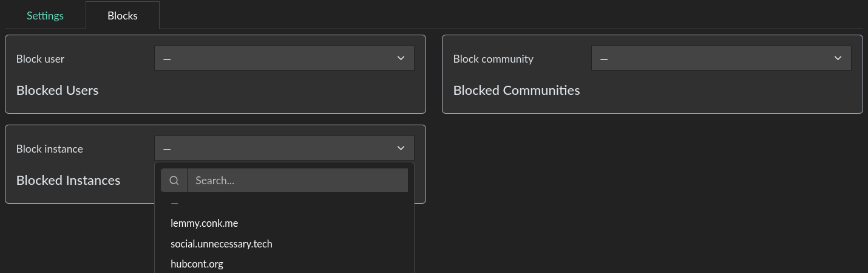The height and width of the screenshot is (273, 868).
Task: Open the Block user dropdown
Action: [284, 58]
